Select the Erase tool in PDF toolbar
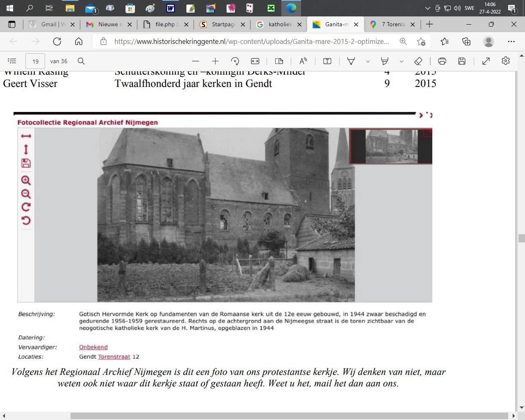Image resolution: width=525 pixels, height=420 pixels. tap(418, 61)
